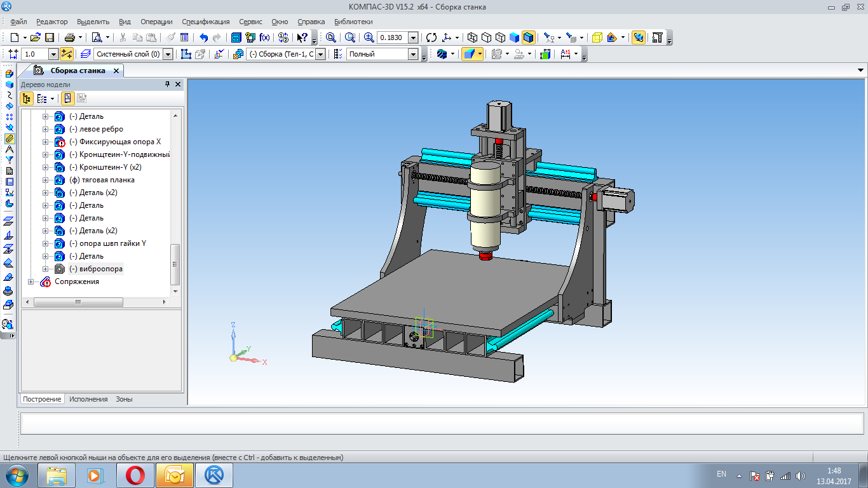Click the zoom-in magnifier icon
Screen dimensions: 868x488
tap(369, 37)
